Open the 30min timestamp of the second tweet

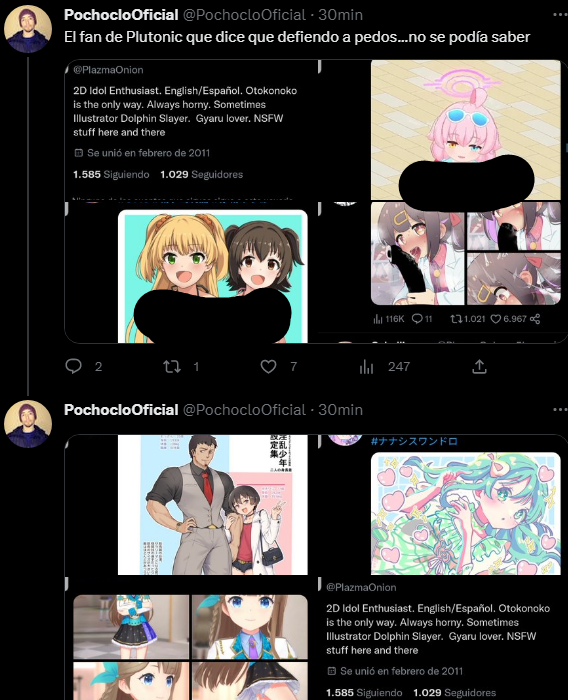(x=340, y=410)
